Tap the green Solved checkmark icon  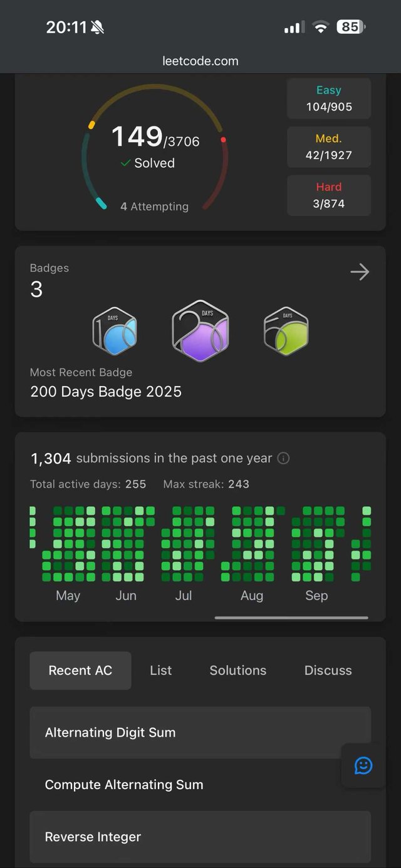coord(126,163)
